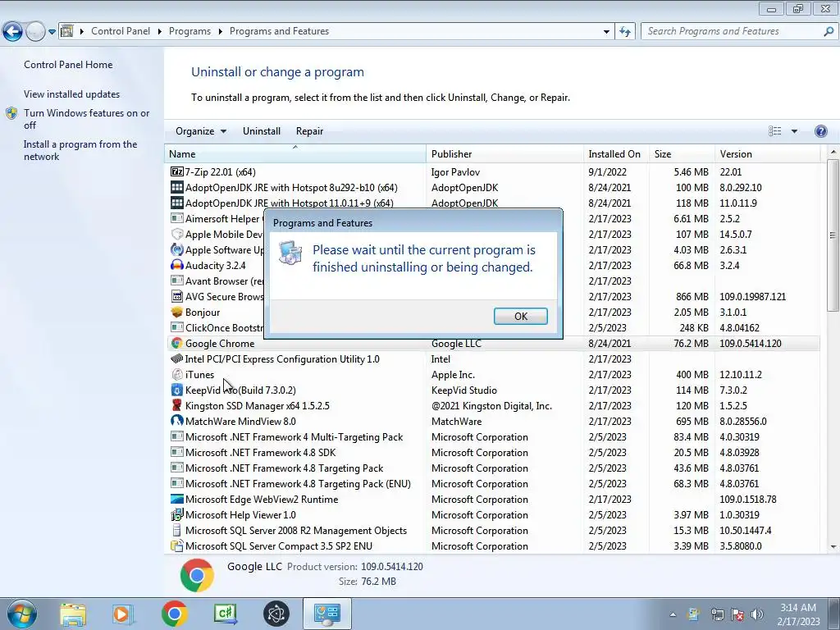Open the Organize dropdown menu
This screenshot has width=840, height=630.
tap(201, 131)
